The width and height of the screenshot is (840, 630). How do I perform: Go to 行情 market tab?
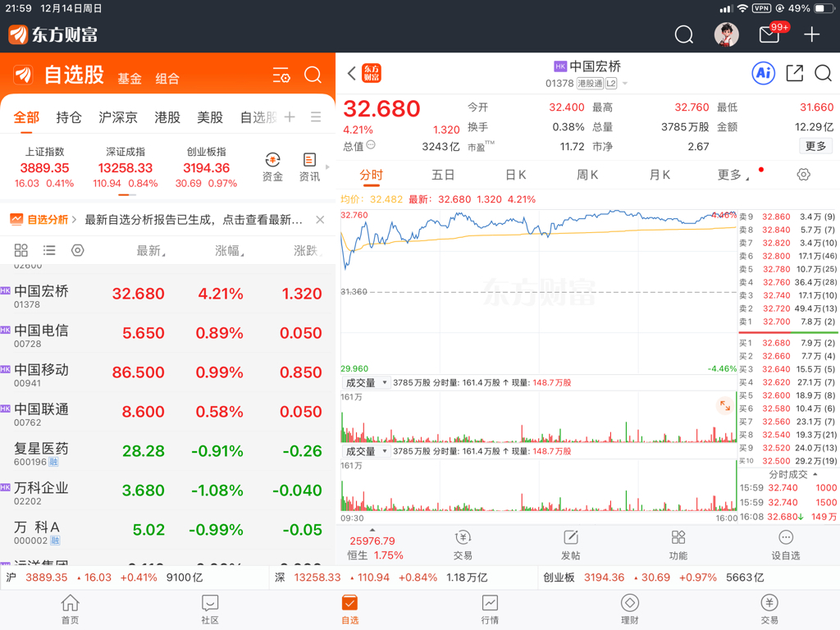[x=490, y=609]
